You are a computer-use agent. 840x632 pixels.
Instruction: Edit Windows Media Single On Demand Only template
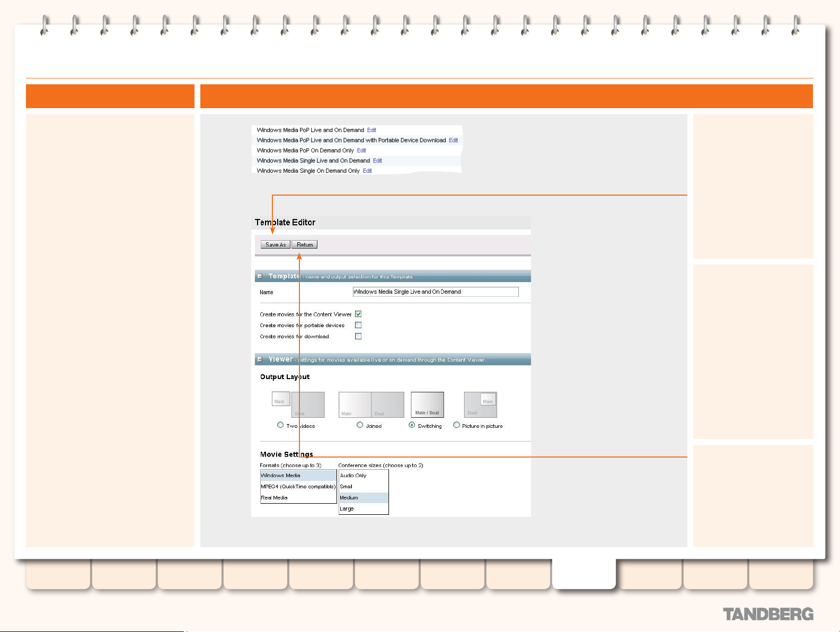tap(367, 171)
